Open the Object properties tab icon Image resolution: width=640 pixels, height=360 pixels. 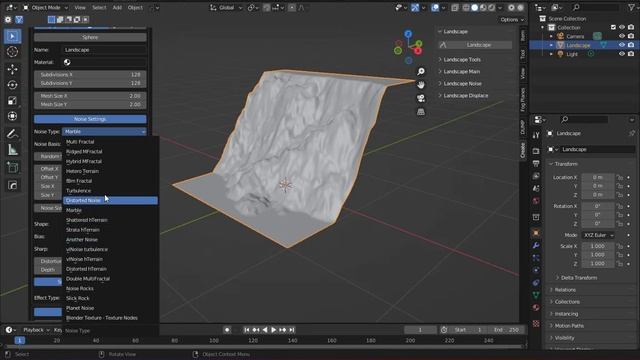(x=536, y=233)
